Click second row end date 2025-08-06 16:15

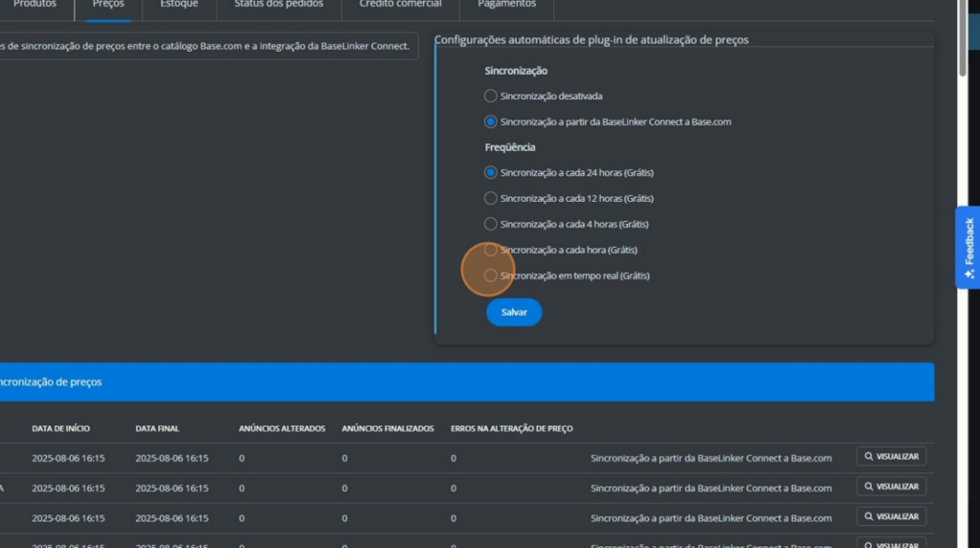click(x=172, y=488)
